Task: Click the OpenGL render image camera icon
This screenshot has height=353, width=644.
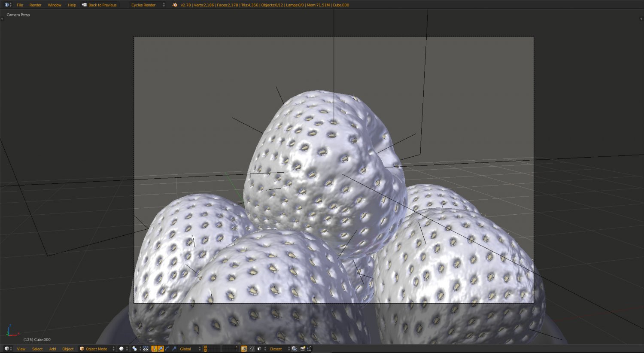Action: [303, 349]
